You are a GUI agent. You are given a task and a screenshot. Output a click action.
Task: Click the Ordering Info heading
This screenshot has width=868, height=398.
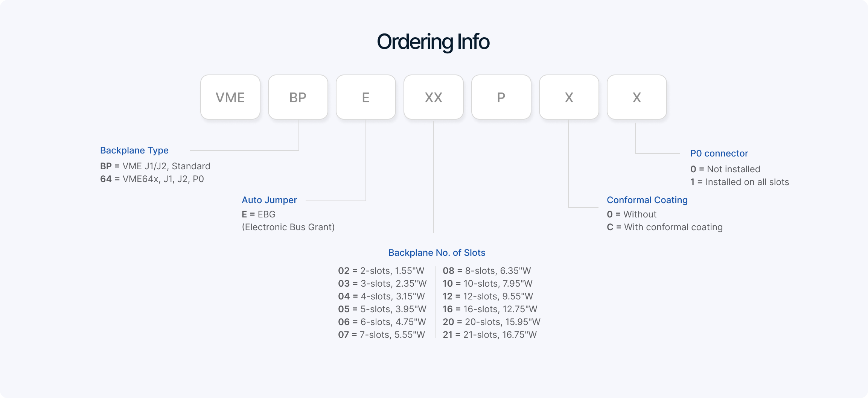tap(433, 41)
